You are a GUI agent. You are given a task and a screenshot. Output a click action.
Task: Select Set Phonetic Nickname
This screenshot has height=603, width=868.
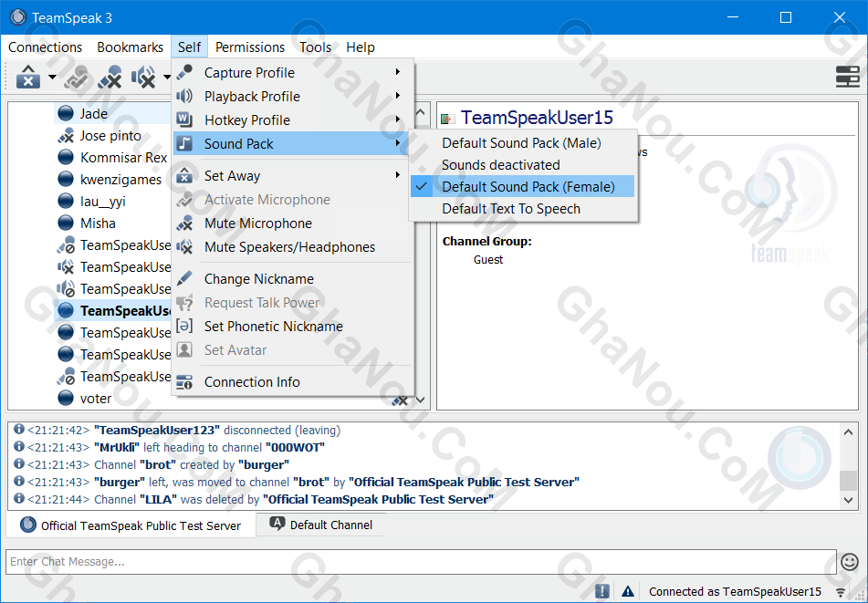click(x=293, y=327)
